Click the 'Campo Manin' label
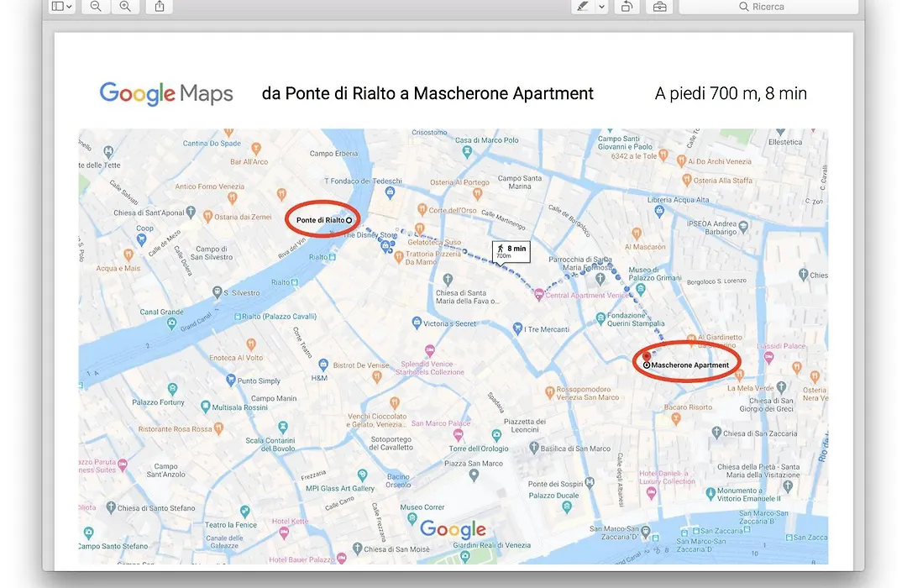Image resolution: width=907 pixels, height=588 pixels. pos(274,399)
